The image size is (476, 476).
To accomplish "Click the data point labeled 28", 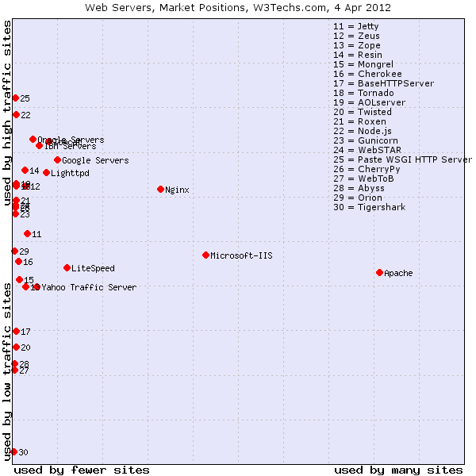I will [x=14, y=363].
